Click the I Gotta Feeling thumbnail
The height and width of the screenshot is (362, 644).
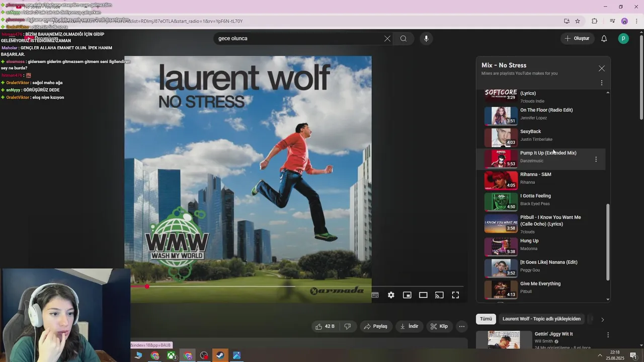click(x=501, y=202)
